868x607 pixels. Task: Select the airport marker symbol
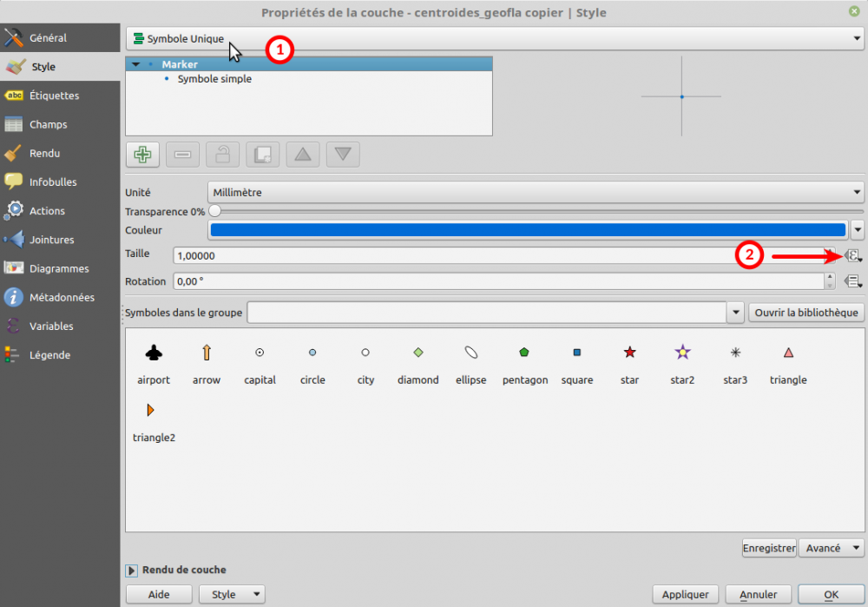pos(154,353)
